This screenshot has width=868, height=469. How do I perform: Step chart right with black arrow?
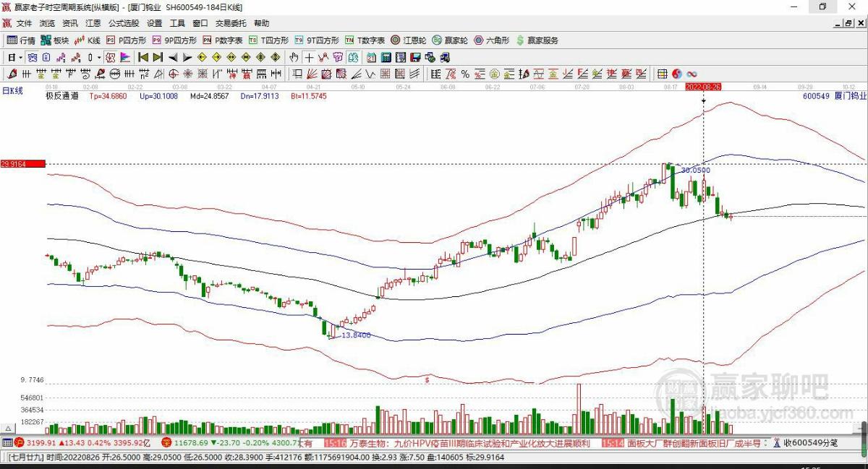[187, 57]
